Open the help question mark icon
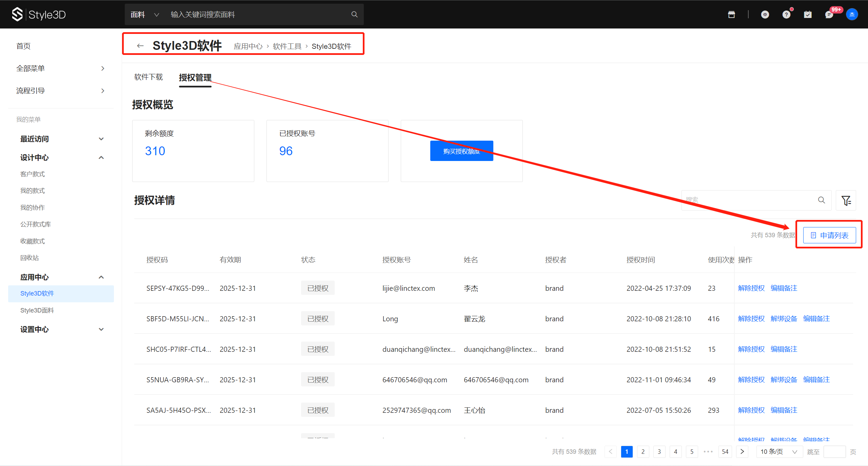 tap(786, 14)
